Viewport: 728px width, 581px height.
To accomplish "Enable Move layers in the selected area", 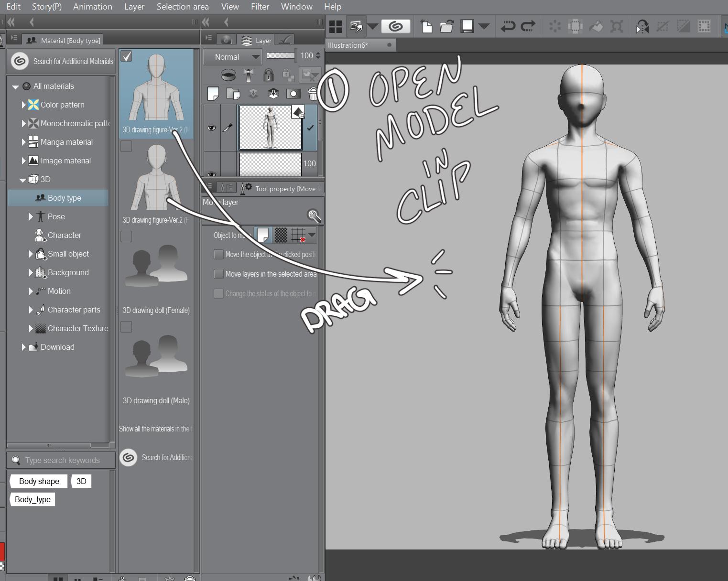I will click(x=218, y=274).
